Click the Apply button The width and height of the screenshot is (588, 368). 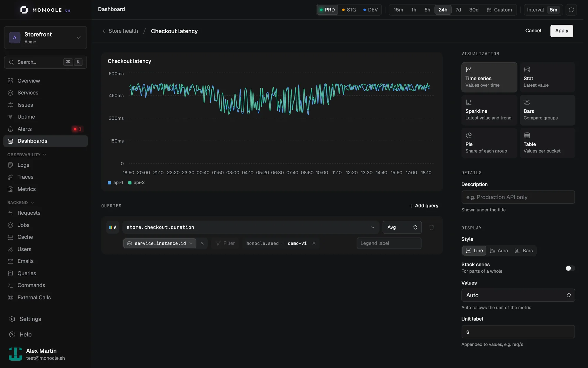pyautogui.click(x=562, y=31)
